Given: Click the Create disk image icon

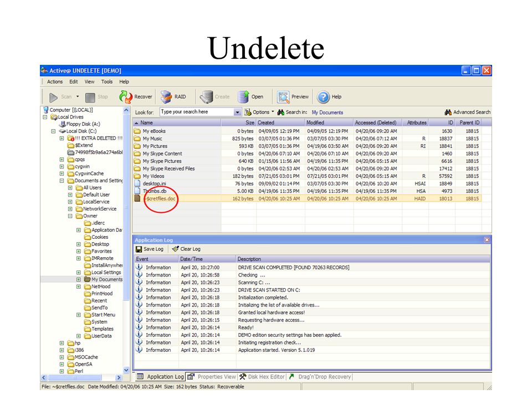Looking at the screenshot, I should click(206, 96).
